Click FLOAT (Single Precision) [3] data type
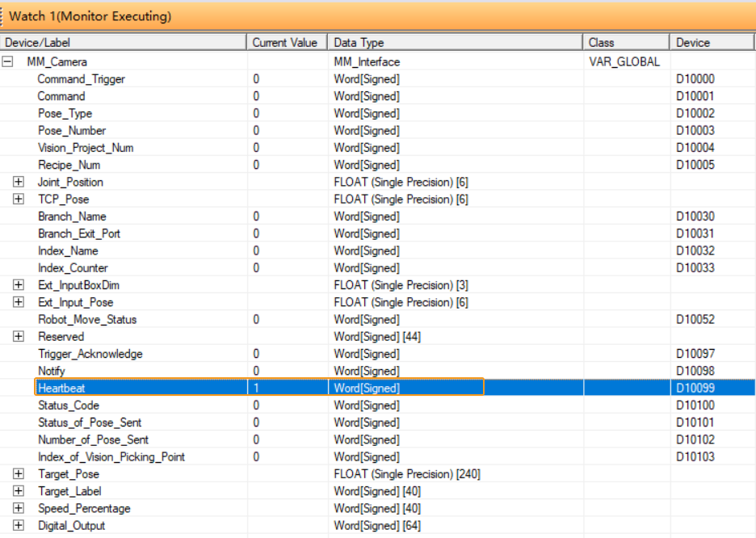This screenshot has height=538, width=756. click(401, 285)
